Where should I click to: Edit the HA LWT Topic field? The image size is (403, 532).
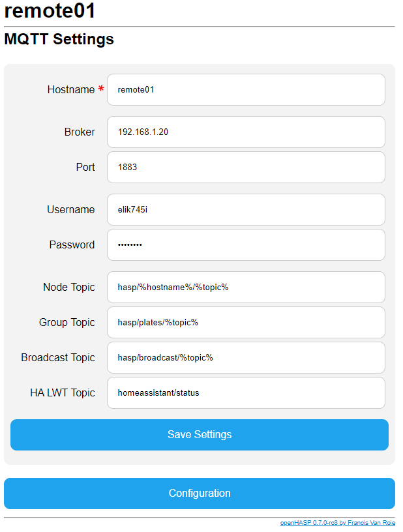click(246, 392)
